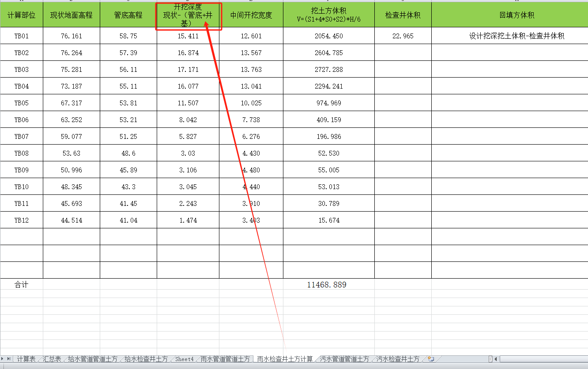The width and height of the screenshot is (588, 369).
Task: Select excavation depth value 8.042
Action: coord(188,119)
